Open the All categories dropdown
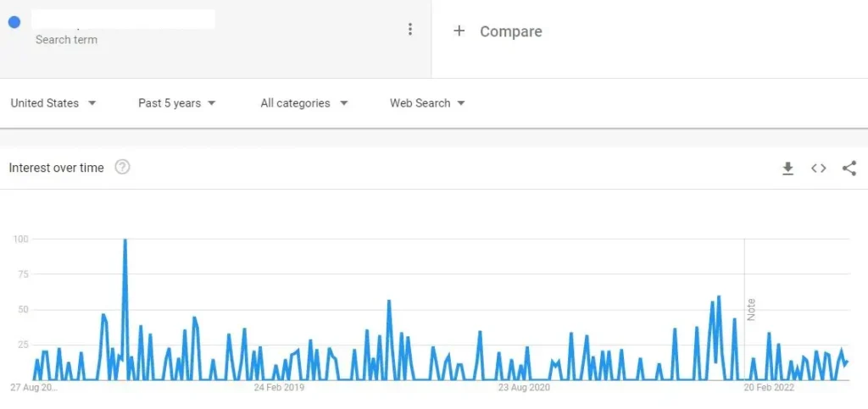The height and width of the screenshot is (409, 868). point(304,103)
